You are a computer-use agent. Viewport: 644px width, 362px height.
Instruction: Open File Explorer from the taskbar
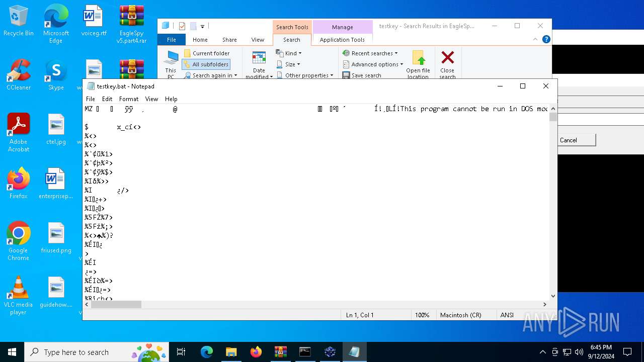[x=231, y=352]
